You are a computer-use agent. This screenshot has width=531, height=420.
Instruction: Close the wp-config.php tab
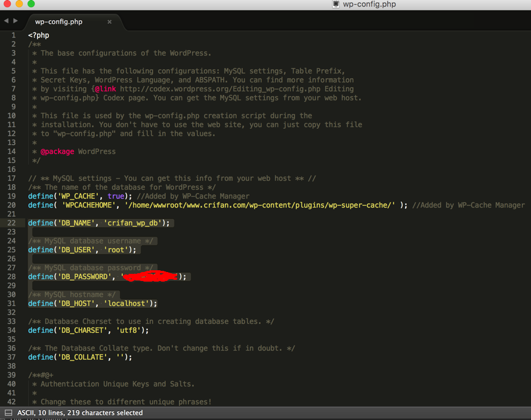click(x=109, y=21)
